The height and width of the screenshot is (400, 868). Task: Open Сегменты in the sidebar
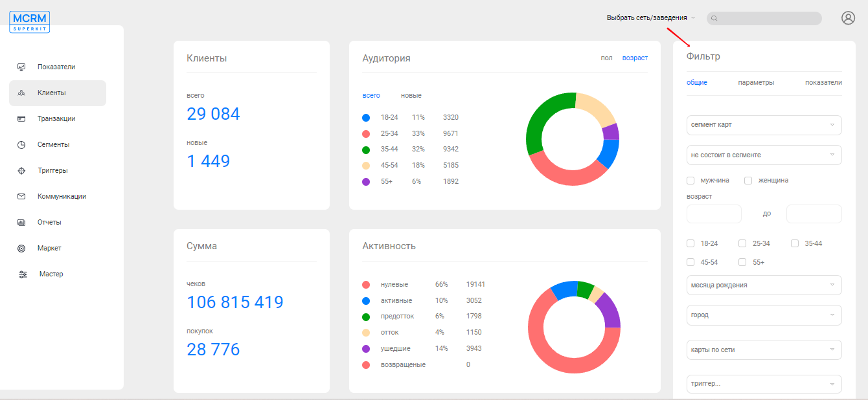(x=53, y=144)
